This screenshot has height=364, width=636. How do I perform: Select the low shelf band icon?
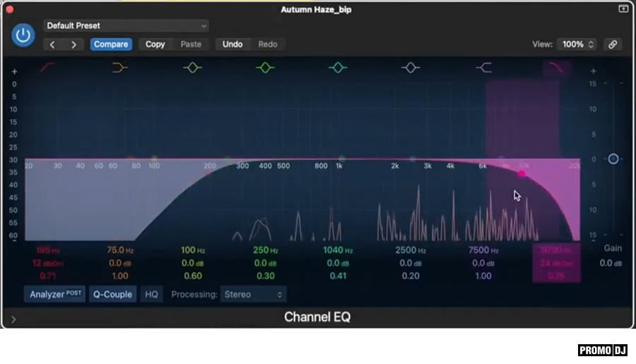pyautogui.click(x=120, y=68)
